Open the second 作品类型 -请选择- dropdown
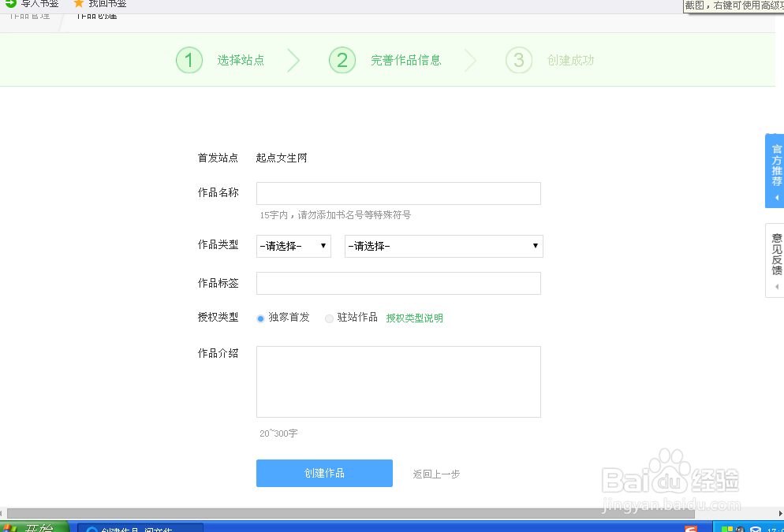784x532 pixels. [443, 246]
